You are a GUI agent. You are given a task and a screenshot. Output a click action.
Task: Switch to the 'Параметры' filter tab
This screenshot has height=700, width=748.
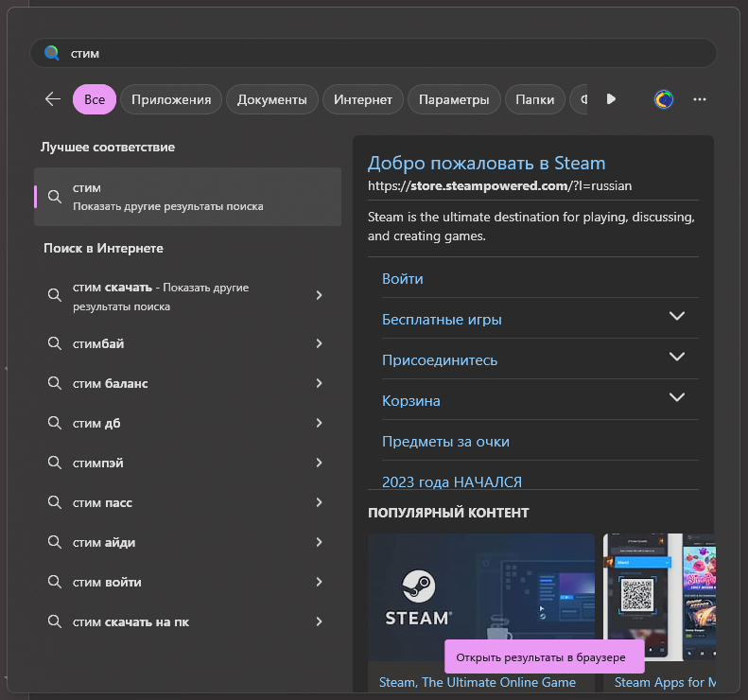(x=454, y=99)
